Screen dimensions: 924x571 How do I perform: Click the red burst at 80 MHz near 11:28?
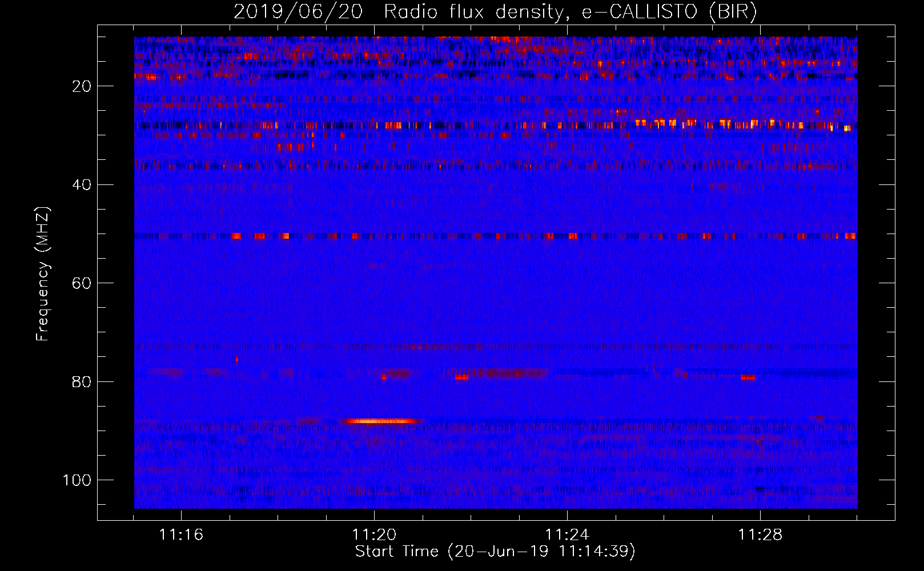748,377
